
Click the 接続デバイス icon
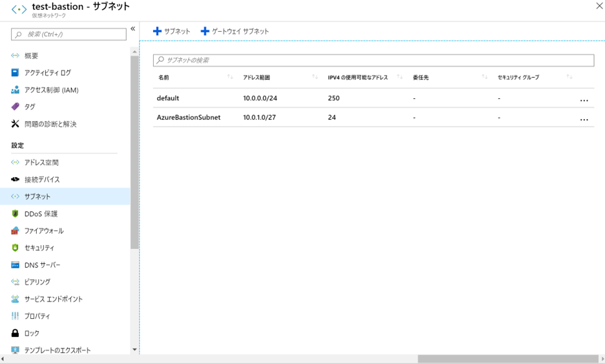(x=15, y=179)
